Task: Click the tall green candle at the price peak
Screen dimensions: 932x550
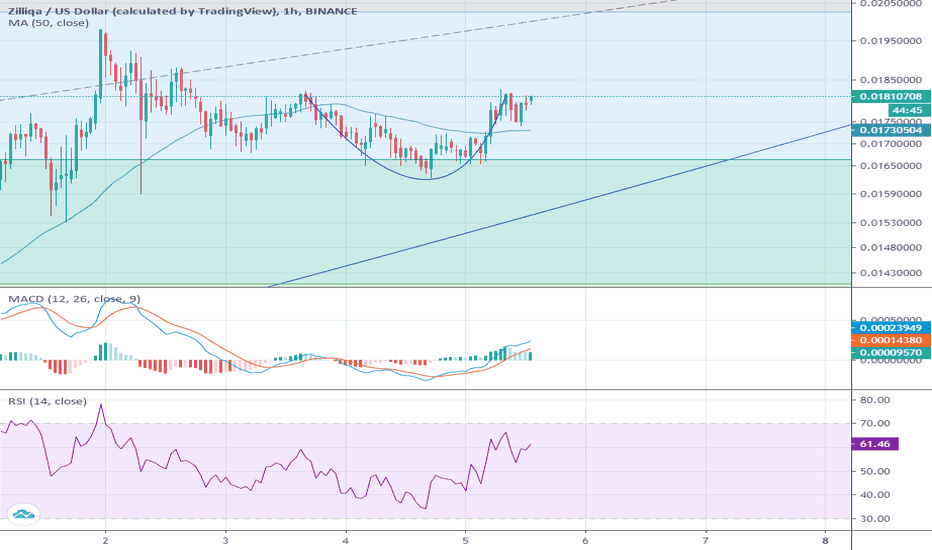Action: click(x=100, y=65)
